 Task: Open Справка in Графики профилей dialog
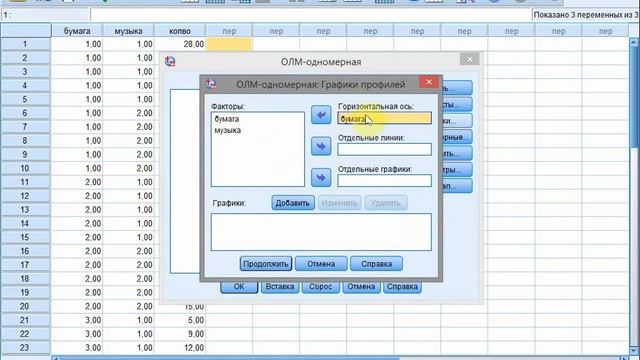click(376, 264)
